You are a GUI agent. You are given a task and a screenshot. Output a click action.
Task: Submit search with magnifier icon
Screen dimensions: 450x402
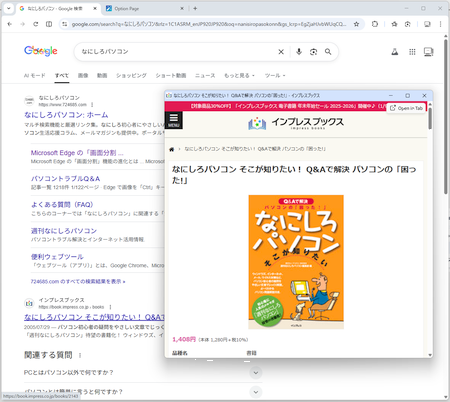coord(328,52)
